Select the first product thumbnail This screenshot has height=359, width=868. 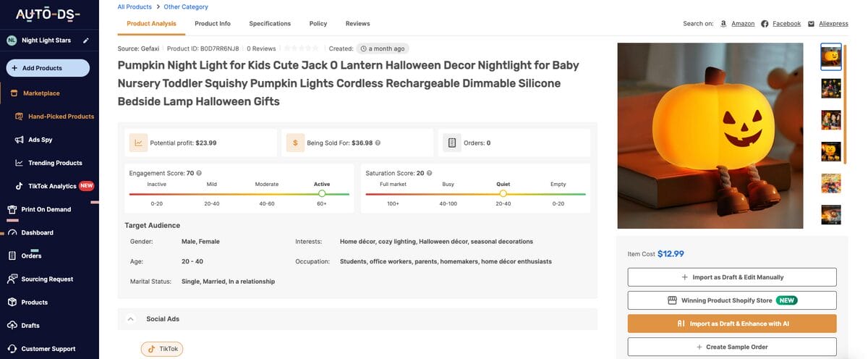(831, 56)
